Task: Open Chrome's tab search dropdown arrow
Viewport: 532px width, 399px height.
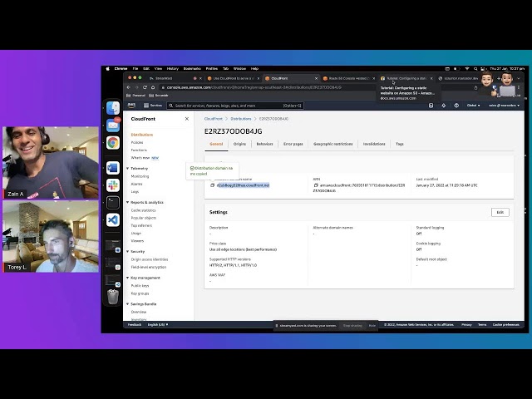Action: (519, 78)
